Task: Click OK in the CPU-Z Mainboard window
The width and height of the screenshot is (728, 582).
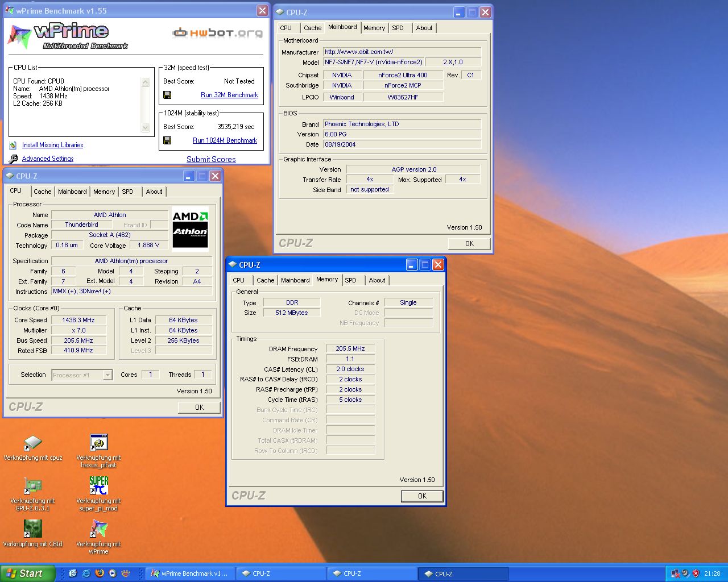Action: click(469, 244)
